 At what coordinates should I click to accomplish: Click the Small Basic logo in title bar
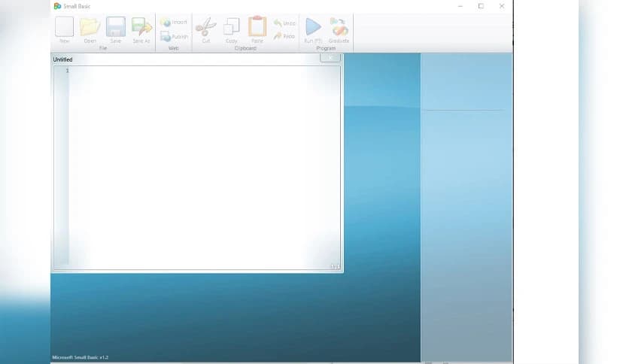(57, 6)
